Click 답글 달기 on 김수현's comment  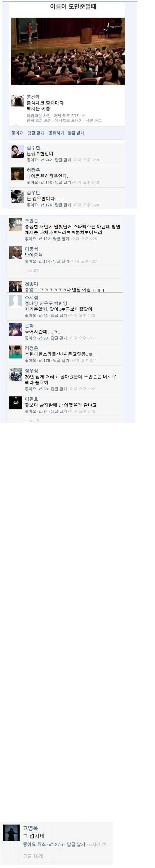[63, 160]
